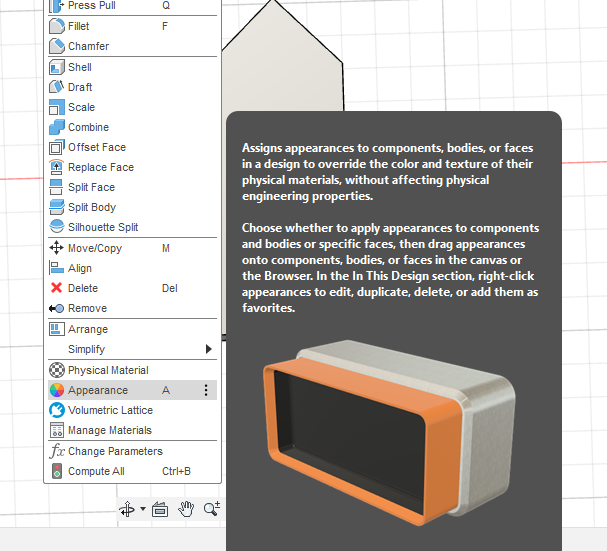Click the Arrange tool icon
The height and width of the screenshot is (551, 607).
click(x=57, y=329)
